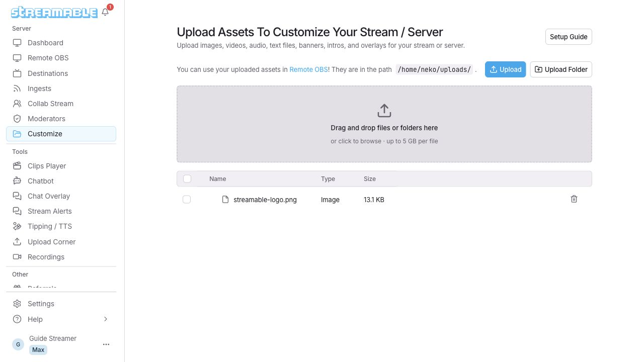The height and width of the screenshot is (362, 644).
Task: Delete streamable-logo.png with trash icon
Action: tap(574, 199)
